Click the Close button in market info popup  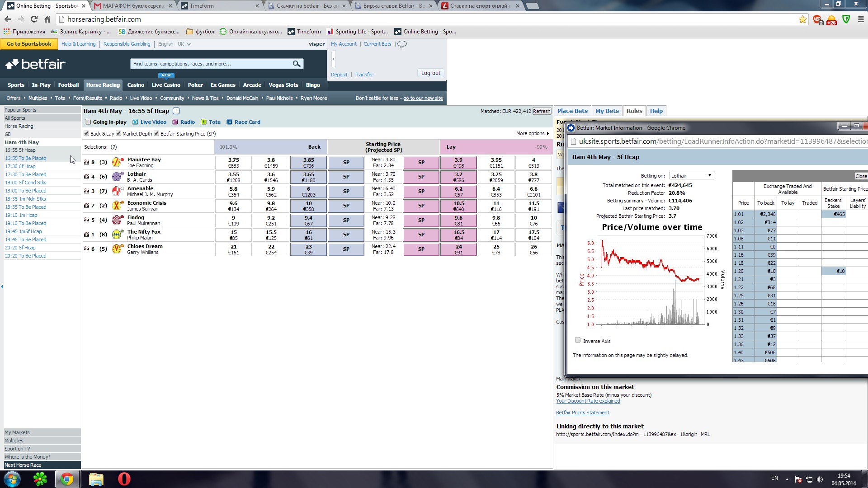point(861,176)
